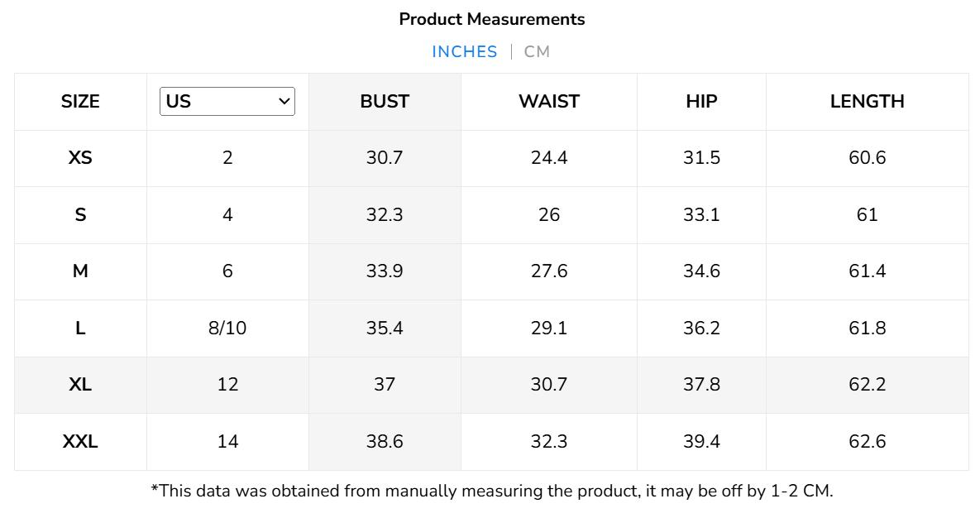
Task: Highlight the XL size row label
Action: pos(80,385)
